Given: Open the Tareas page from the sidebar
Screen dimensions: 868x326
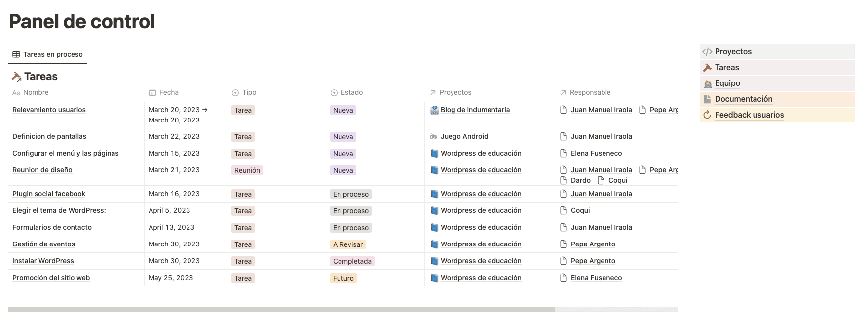Looking at the screenshot, I should tap(727, 68).
